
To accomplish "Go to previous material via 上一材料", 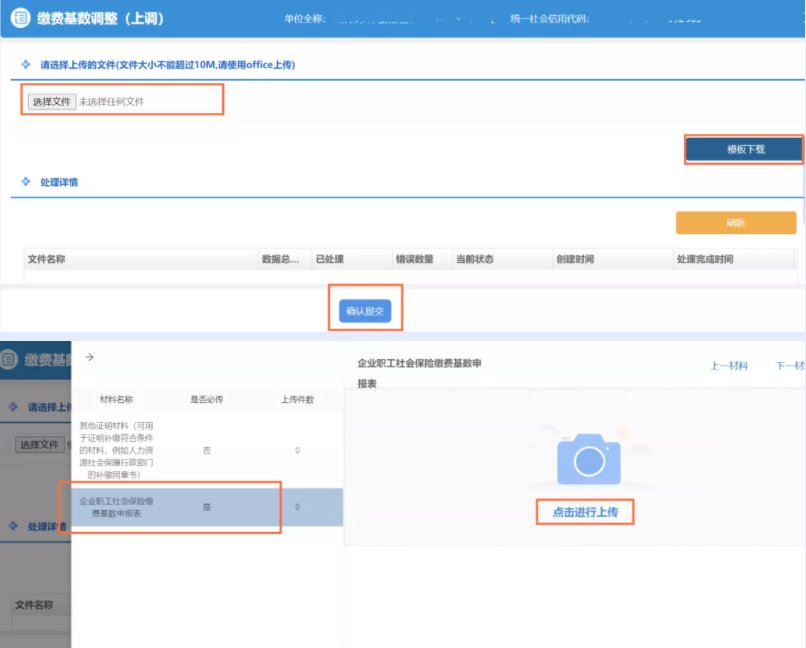I will pos(729,366).
